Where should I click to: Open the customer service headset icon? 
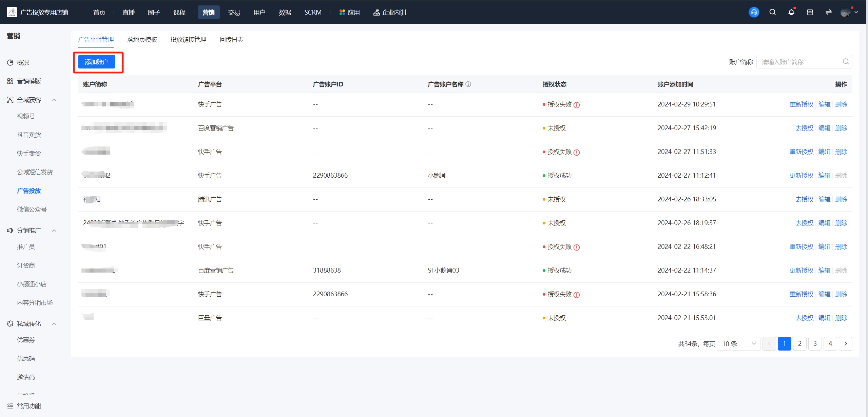tap(754, 12)
